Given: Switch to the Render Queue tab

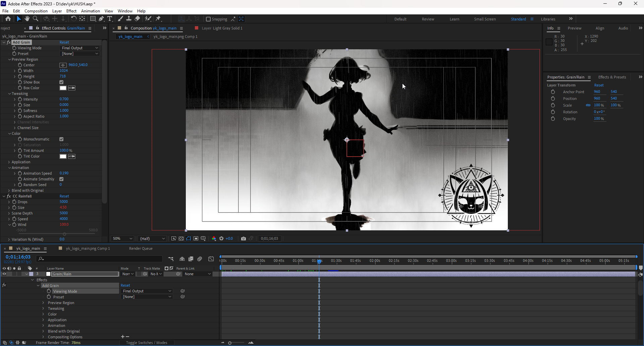Looking at the screenshot, I should 141,248.
